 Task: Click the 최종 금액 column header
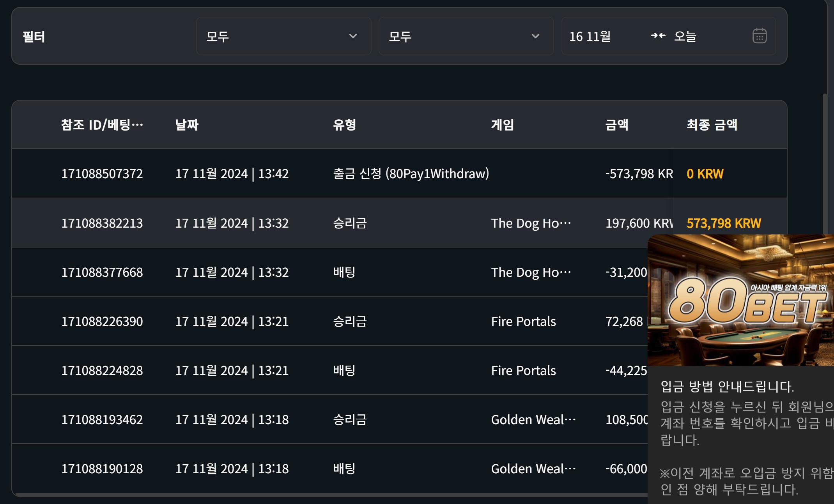pyautogui.click(x=712, y=125)
